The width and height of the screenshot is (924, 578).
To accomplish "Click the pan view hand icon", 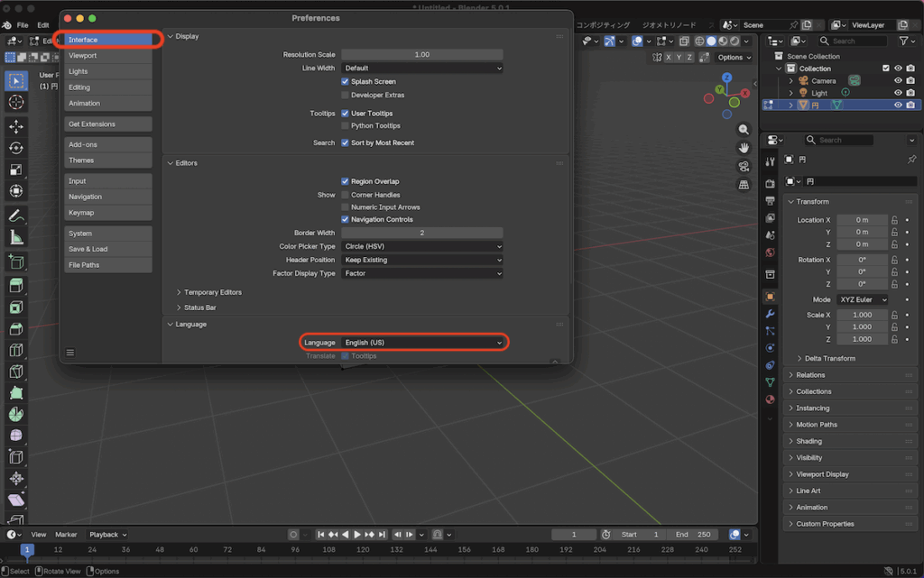I will click(x=744, y=148).
